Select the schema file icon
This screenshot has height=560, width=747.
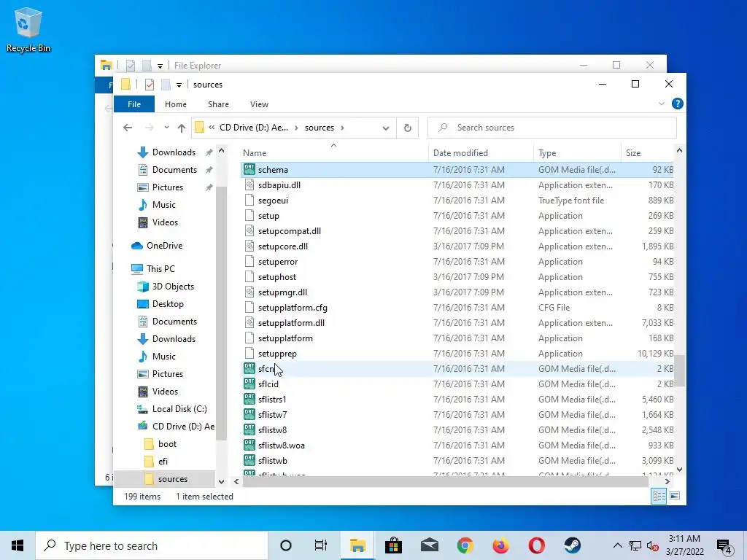pyautogui.click(x=249, y=169)
